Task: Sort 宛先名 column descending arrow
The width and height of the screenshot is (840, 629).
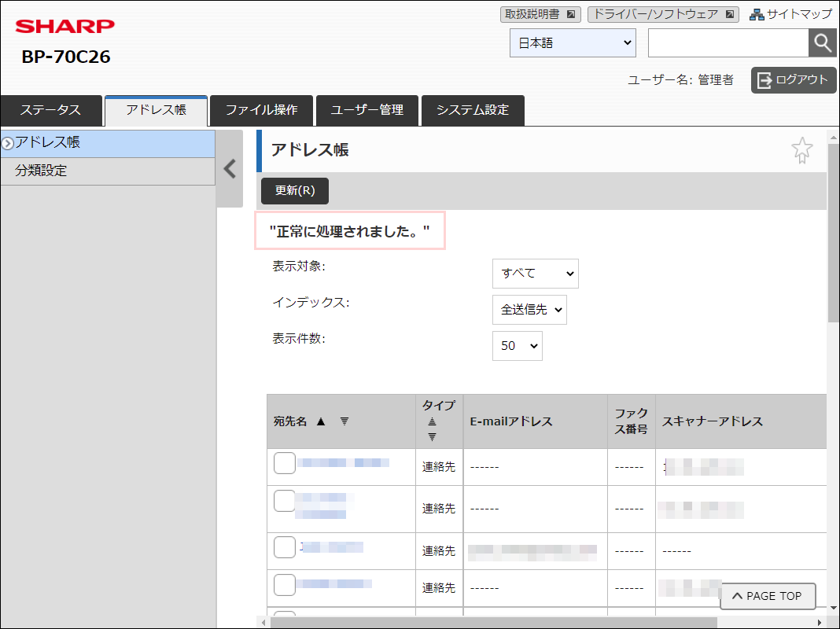Action: click(x=344, y=421)
